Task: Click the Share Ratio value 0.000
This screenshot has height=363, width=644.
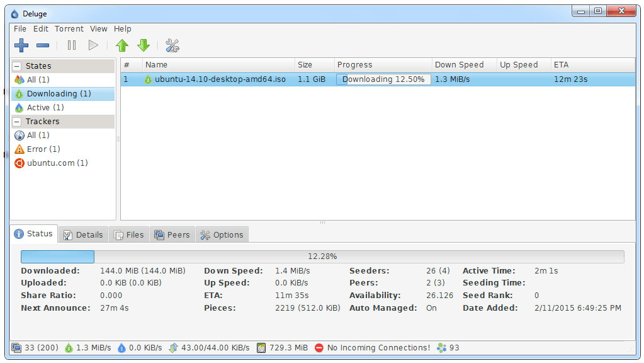Action: point(111,296)
